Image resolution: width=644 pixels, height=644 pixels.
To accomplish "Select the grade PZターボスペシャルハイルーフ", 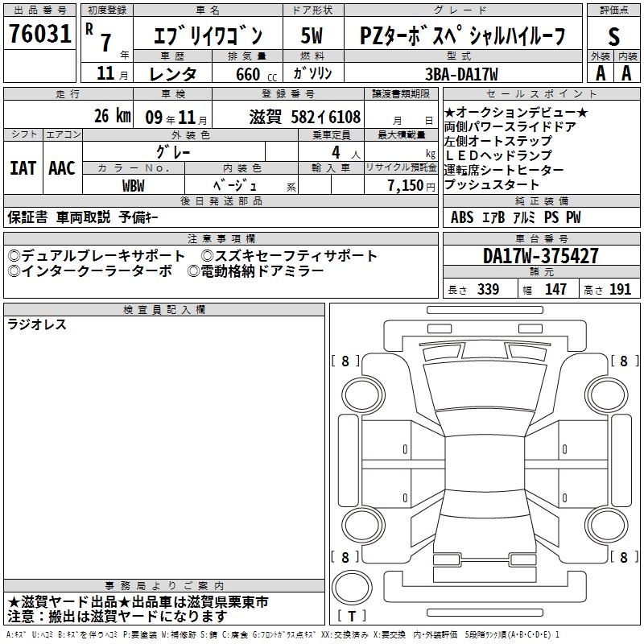I will point(463,35).
